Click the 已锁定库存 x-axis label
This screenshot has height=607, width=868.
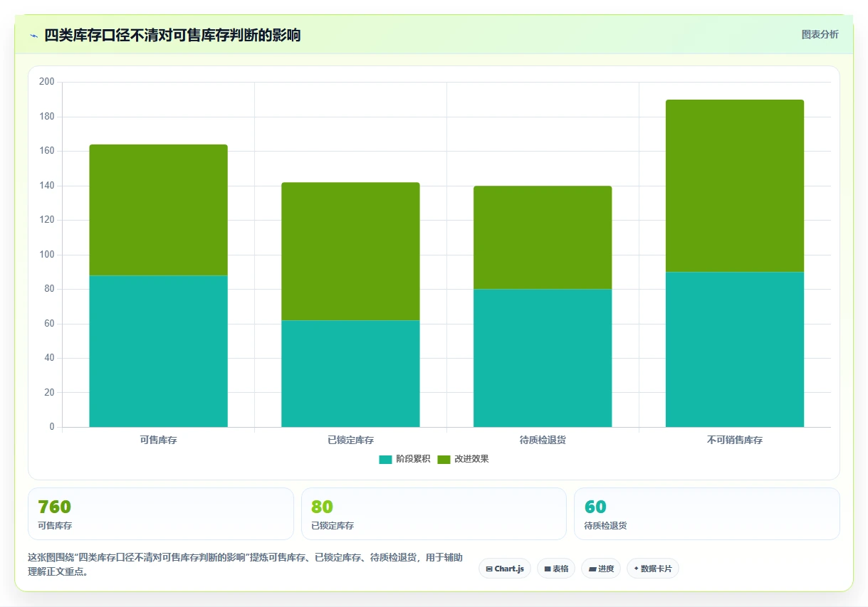pyautogui.click(x=350, y=440)
